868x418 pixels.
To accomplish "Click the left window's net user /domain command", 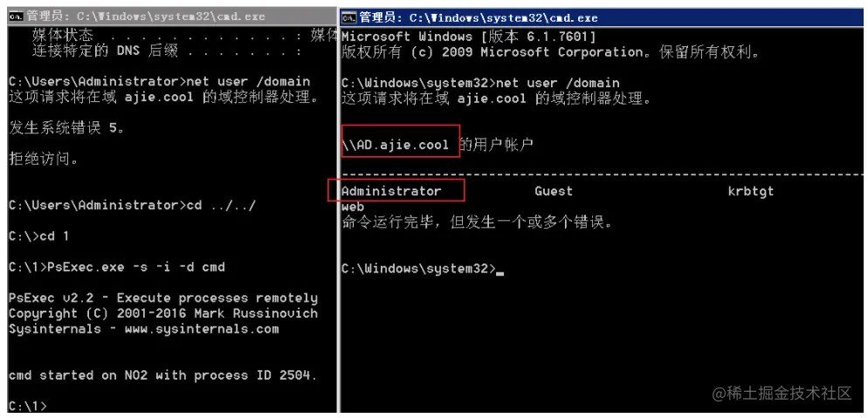I will coord(249,82).
